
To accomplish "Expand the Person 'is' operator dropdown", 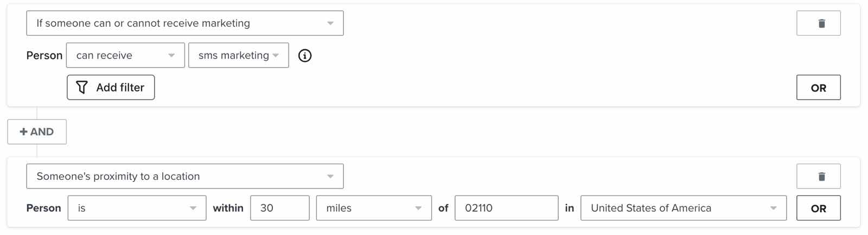I will [x=137, y=208].
